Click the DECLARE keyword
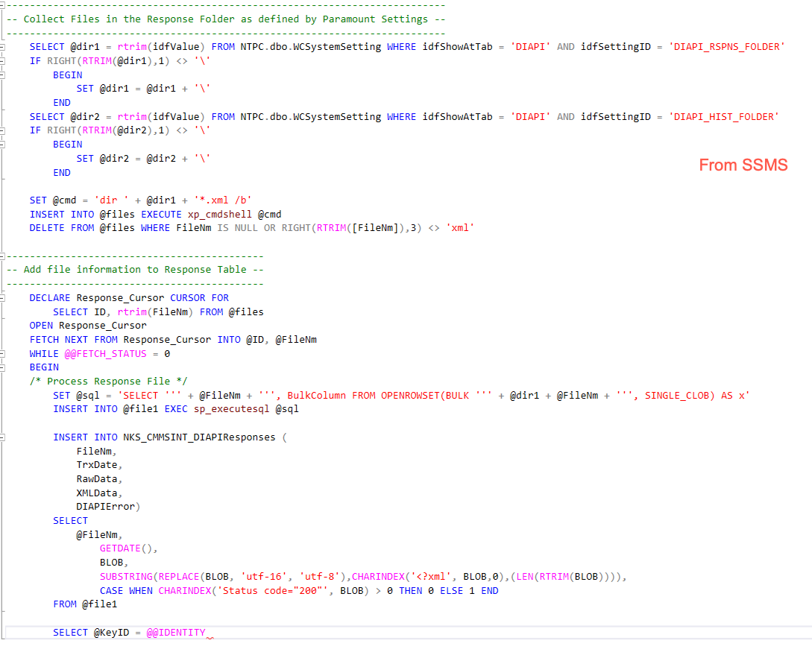The image size is (812, 658). tap(50, 298)
